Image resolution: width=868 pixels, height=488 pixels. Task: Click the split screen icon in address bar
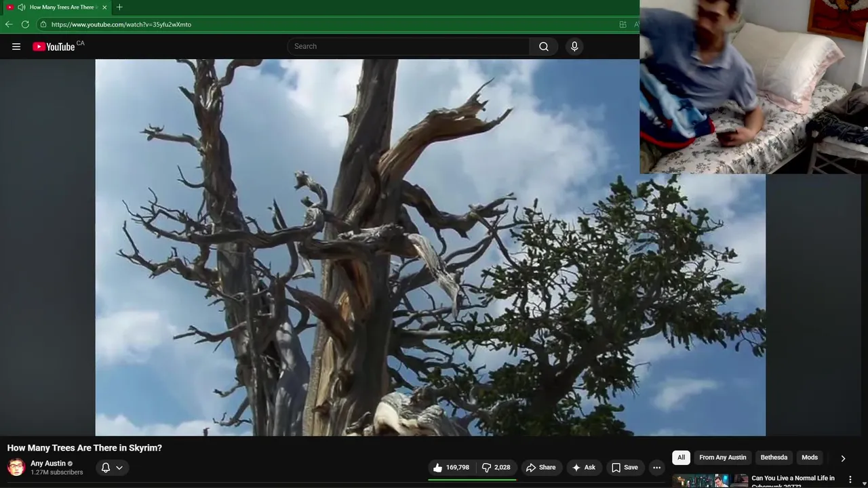[x=623, y=24]
